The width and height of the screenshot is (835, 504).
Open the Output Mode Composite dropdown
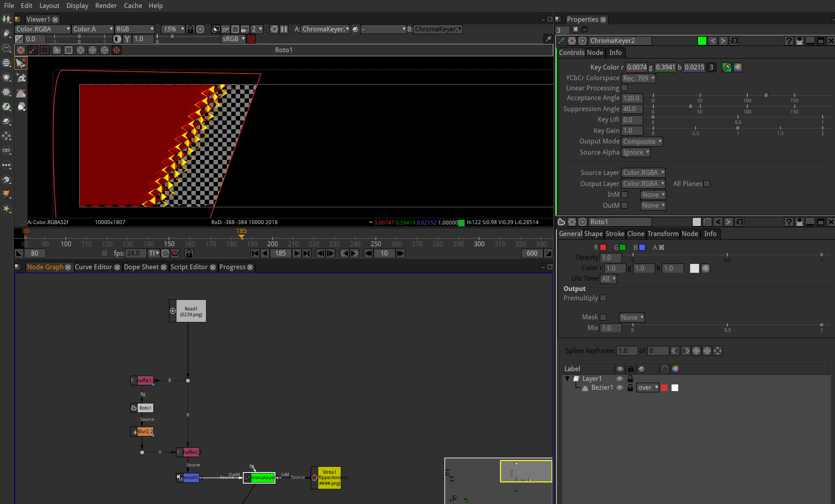tap(641, 142)
